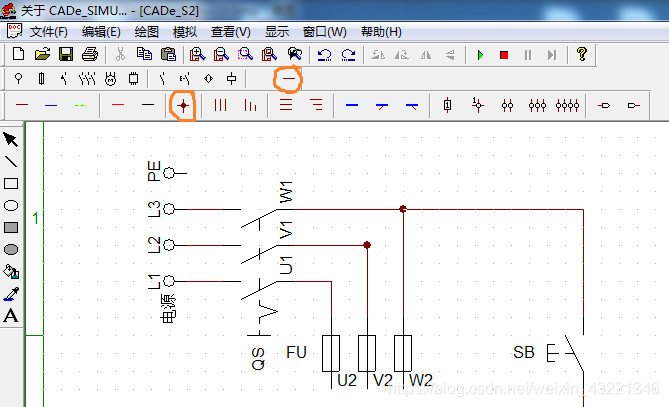The height and width of the screenshot is (407, 669).
Task: Open the 模拟 menu
Action: (185, 32)
